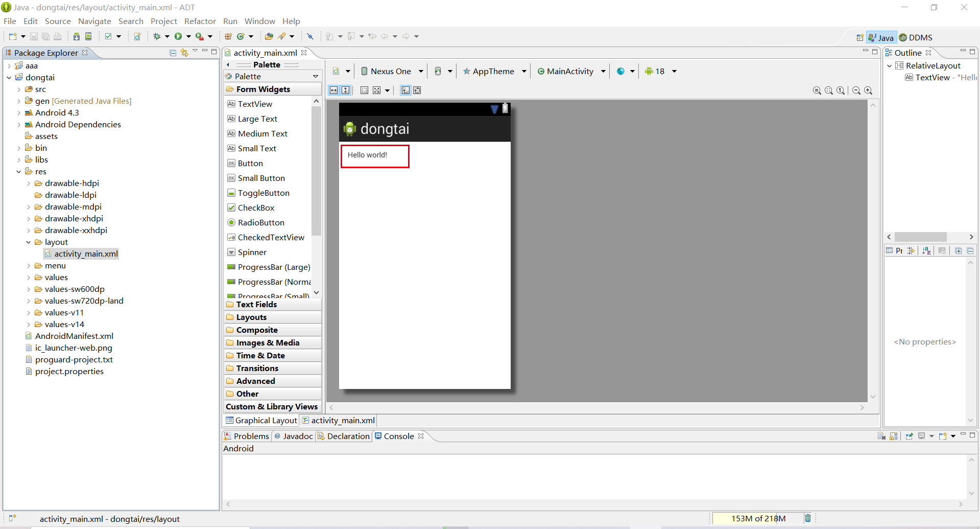Click the heap status memory bar
Screen dimensions: 980x529
pyautogui.click(x=758, y=518)
